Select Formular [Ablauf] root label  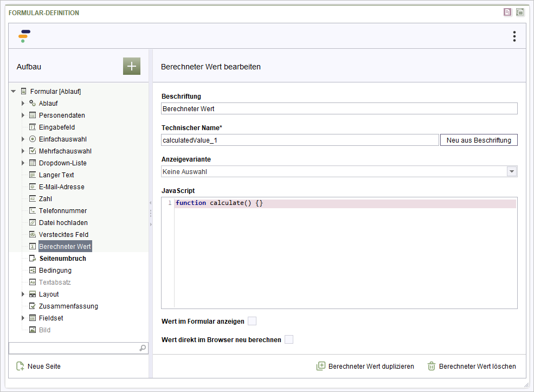(x=55, y=91)
